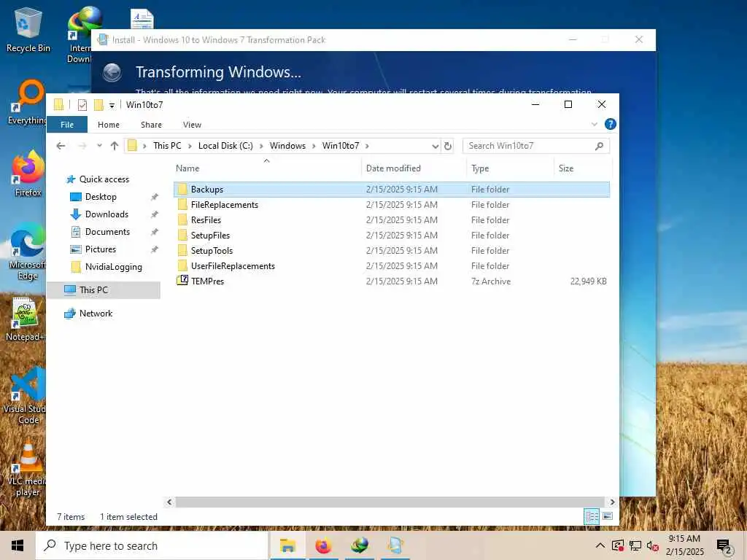The height and width of the screenshot is (560, 747).
Task: Open the Customize Quick Access Toolbar dropdown
Action: pos(112,105)
